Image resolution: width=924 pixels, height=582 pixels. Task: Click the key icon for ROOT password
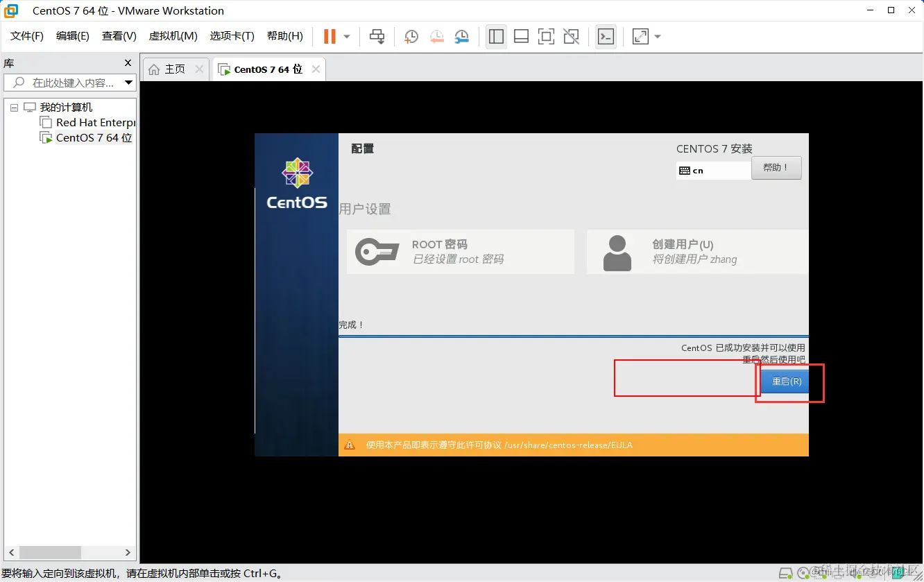point(377,252)
